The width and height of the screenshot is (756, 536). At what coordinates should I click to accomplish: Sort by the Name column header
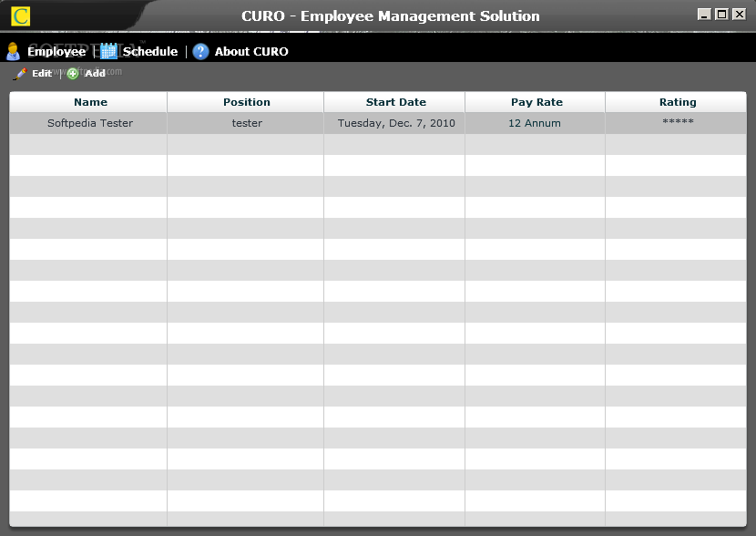[x=88, y=102]
